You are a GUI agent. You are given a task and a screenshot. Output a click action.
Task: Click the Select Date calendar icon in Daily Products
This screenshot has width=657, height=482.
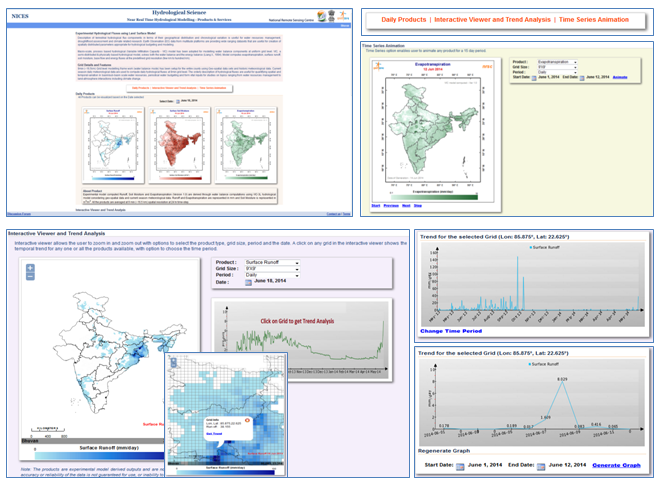click(178, 101)
